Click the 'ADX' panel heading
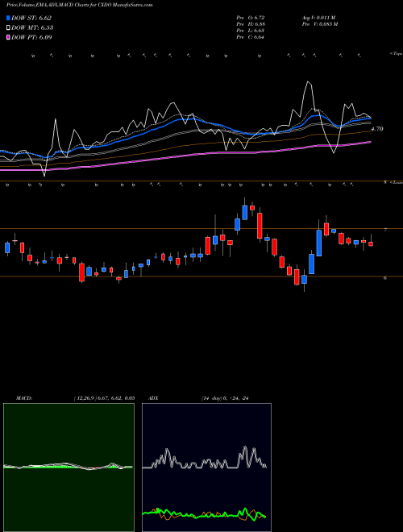403x532 pixels. tap(153, 398)
